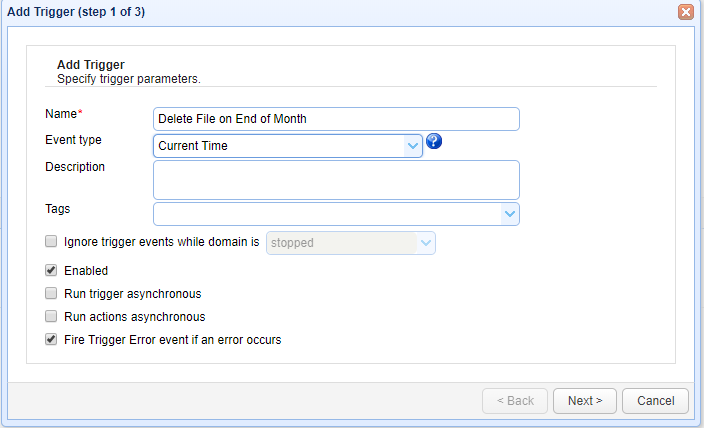Click inside the Description text area

click(336, 180)
